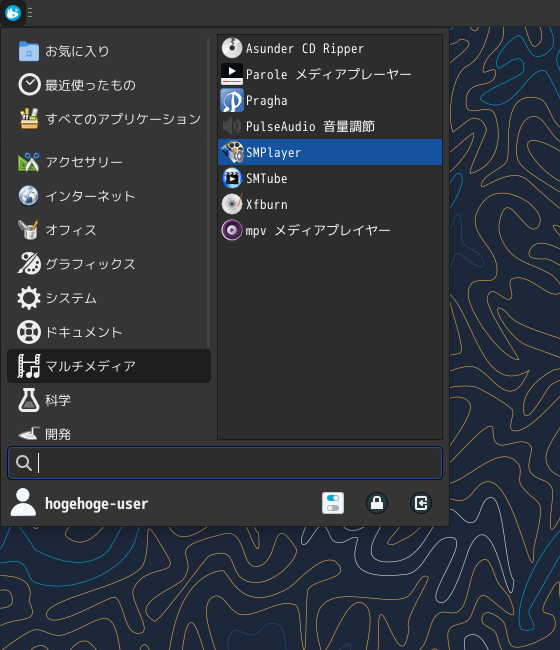Select お気に入り category
This screenshot has height=650, width=560.
pos(107,51)
